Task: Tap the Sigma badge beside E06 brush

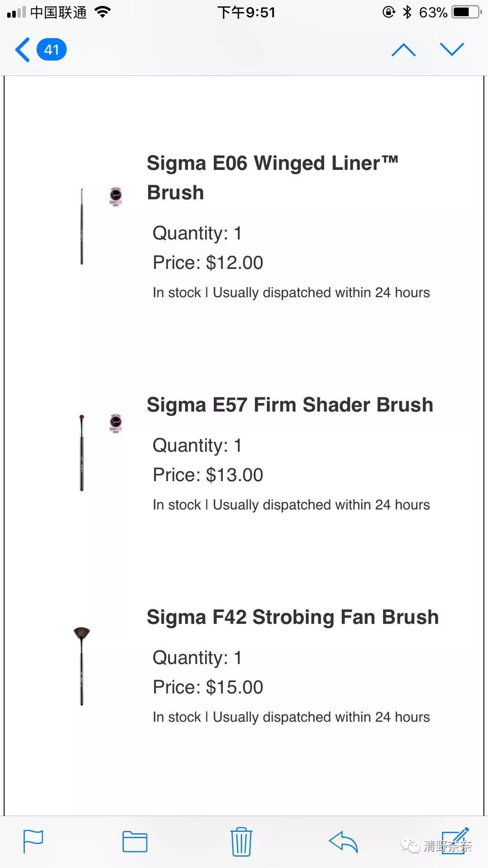Action: 116,197
